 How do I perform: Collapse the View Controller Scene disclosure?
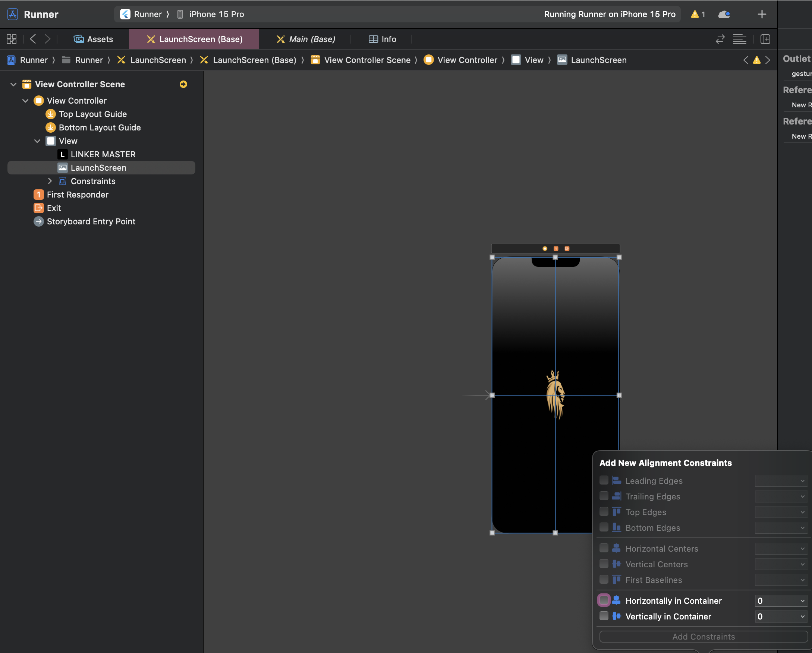(x=13, y=84)
